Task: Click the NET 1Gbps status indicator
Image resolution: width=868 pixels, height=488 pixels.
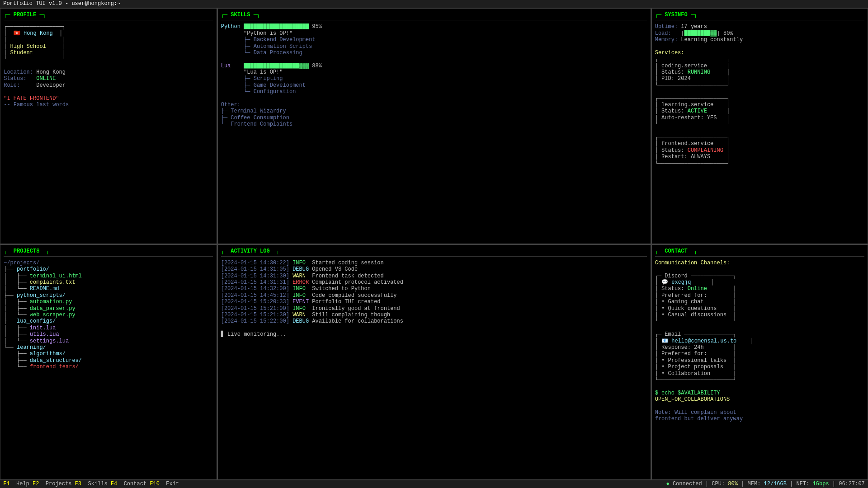Action: point(813,484)
